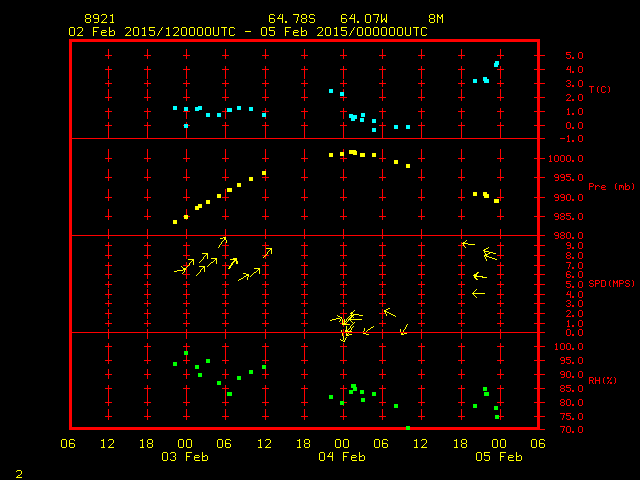Click the "T(C)" temperature axis label
The height and width of the screenshot is (480, 640).
click(600, 89)
